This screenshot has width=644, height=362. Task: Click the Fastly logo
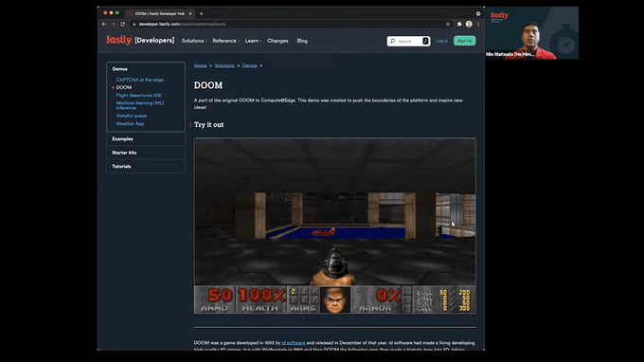[x=118, y=40]
